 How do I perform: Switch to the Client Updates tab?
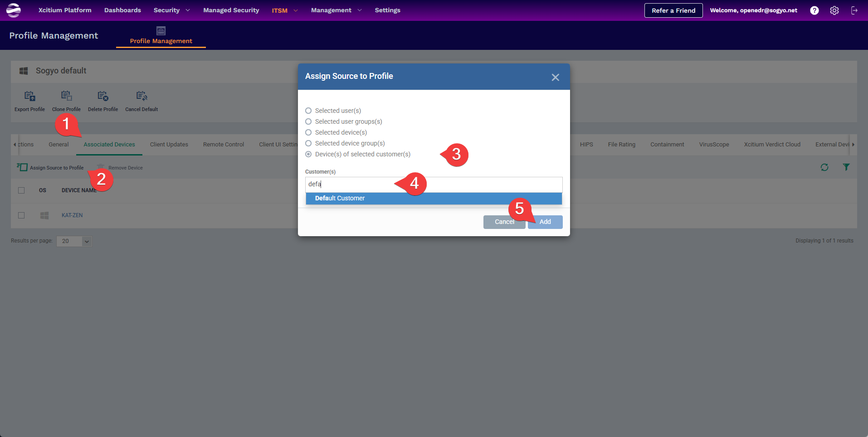[x=169, y=145]
